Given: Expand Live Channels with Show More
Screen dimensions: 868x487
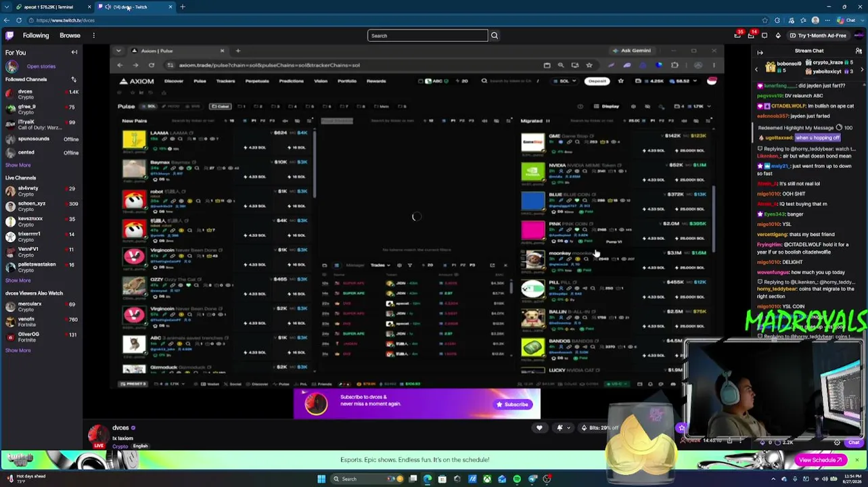Looking at the screenshot, I should (18, 280).
